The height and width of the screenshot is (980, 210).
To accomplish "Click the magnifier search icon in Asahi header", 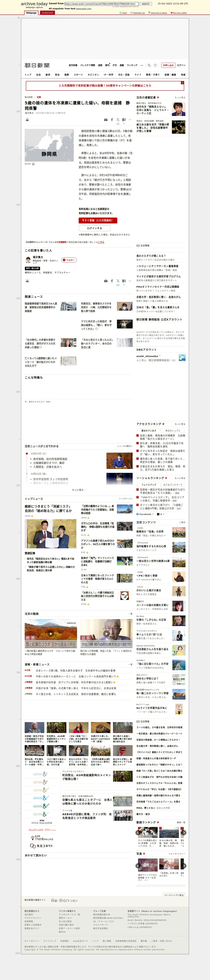I will [x=149, y=65].
